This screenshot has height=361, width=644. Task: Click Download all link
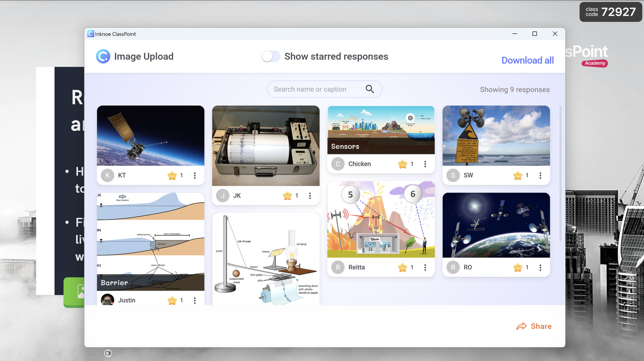(527, 60)
